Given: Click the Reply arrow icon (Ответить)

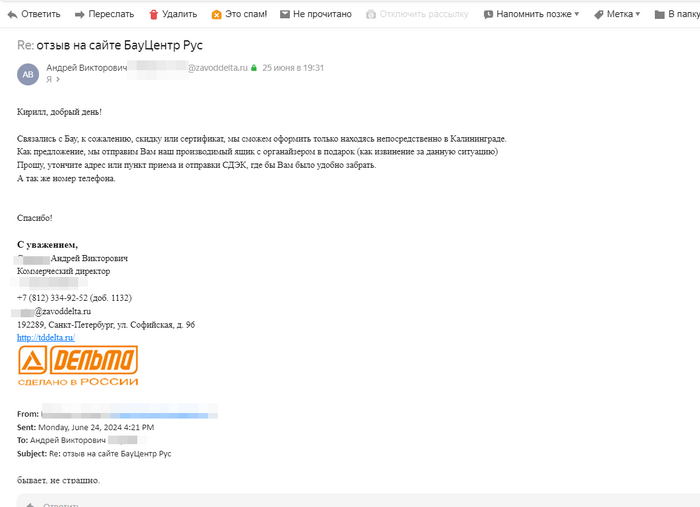Looking at the screenshot, I should click(x=10, y=15).
